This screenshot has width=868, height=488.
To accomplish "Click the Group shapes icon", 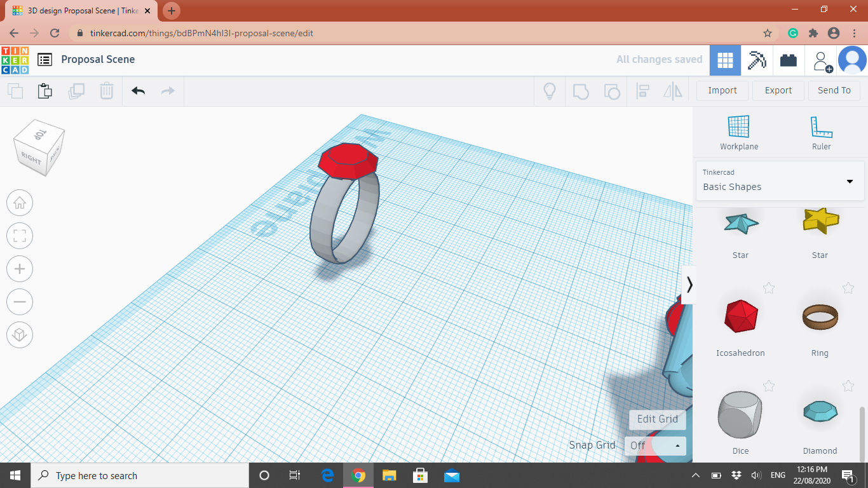I will (581, 91).
